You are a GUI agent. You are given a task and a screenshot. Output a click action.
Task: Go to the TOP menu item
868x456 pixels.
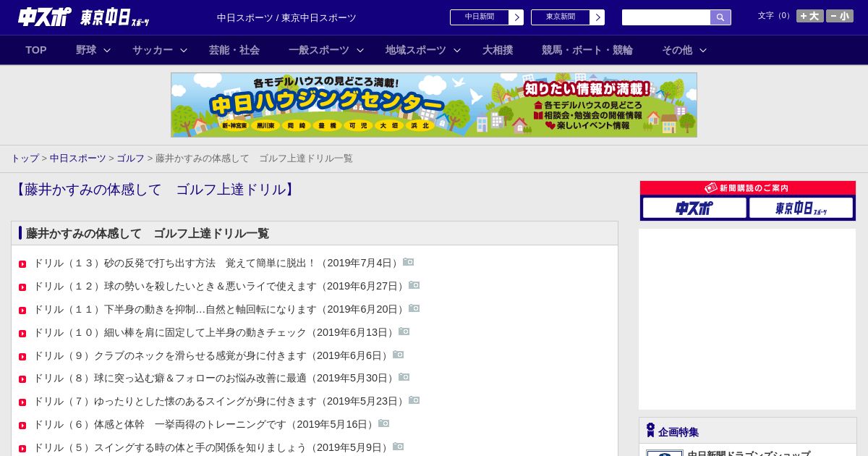(x=36, y=50)
